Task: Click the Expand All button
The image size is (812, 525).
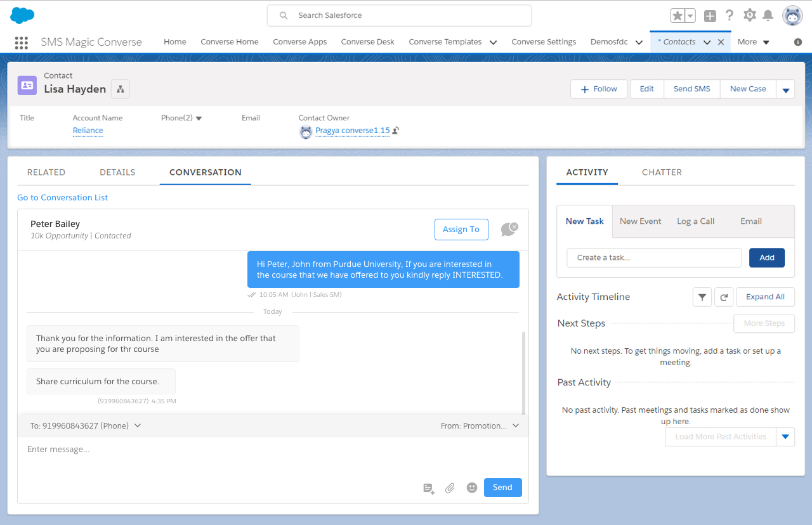Action: click(x=765, y=297)
